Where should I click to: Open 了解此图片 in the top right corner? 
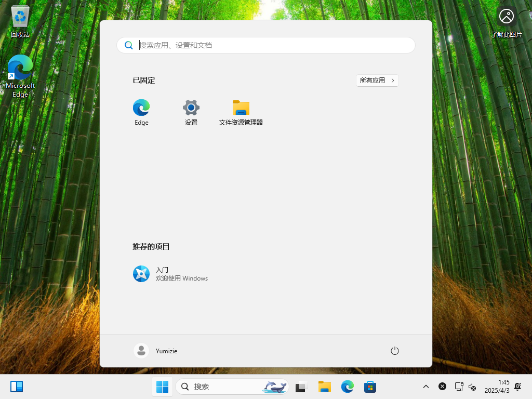click(x=507, y=16)
